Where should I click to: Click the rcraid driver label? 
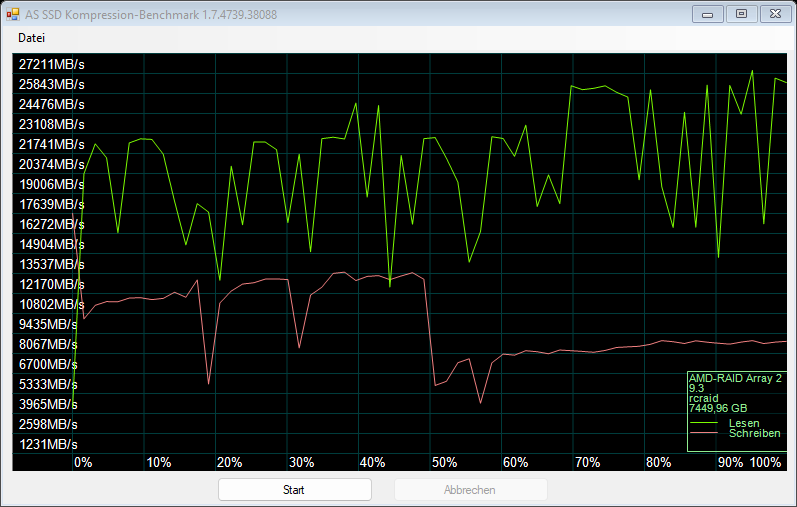(704, 398)
